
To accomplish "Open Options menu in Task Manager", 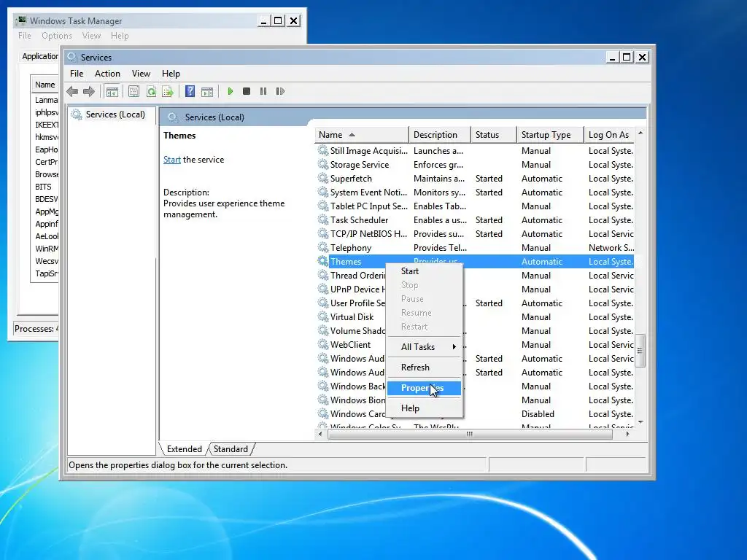I will coord(57,36).
